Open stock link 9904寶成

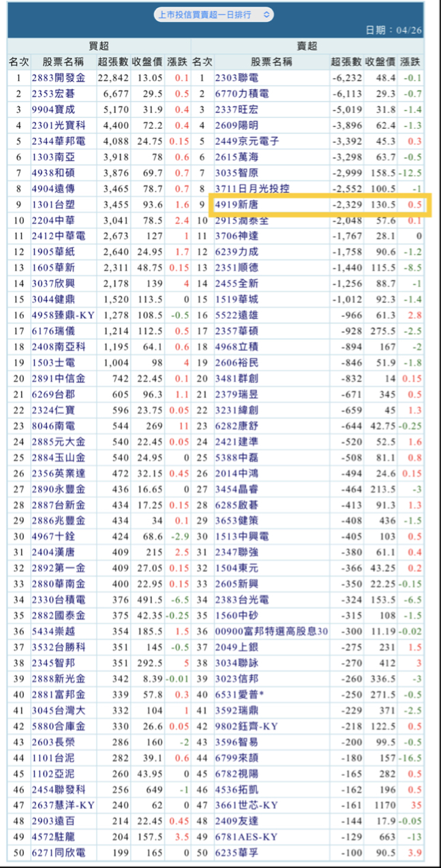pos(52,109)
